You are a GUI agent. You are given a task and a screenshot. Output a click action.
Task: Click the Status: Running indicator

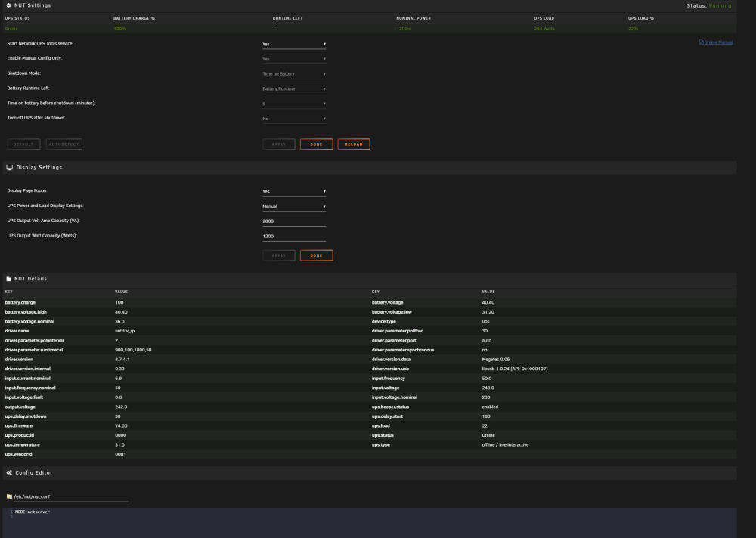click(x=709, y=6)
